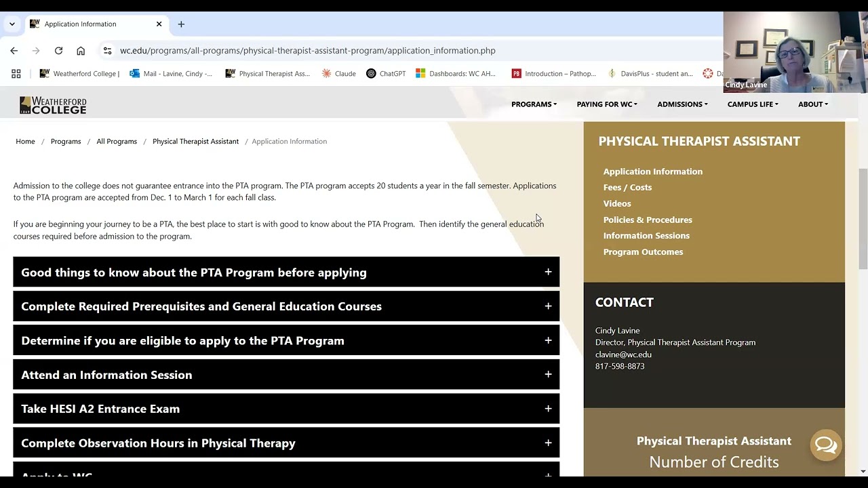Expand Determine if you are eligible to apply
This screenshot has width=868, height=488.
pos(286,341)
